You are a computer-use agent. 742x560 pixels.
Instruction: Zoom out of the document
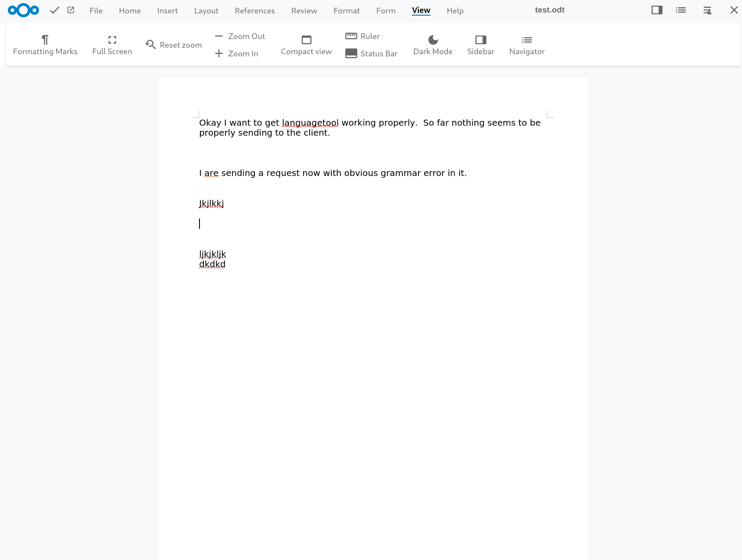pyautogui.click(x=239, y=36)
